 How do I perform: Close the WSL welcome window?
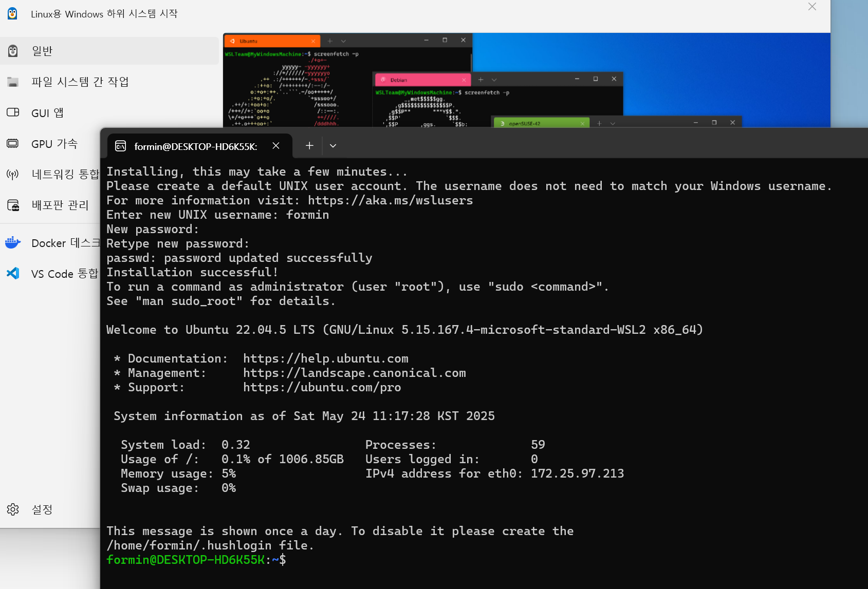point(812,7)
